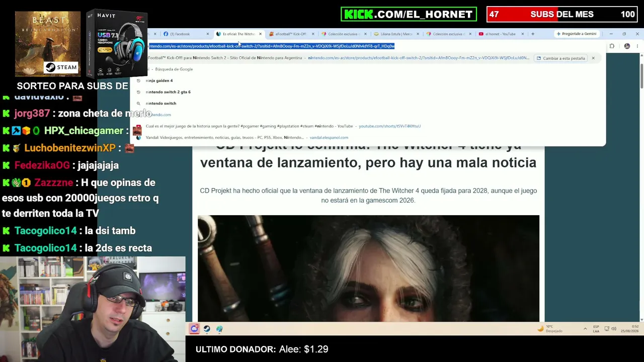Open the eFootball Kick-Off browser tab
The image size is (644, 362).
(x=291, y=34)
